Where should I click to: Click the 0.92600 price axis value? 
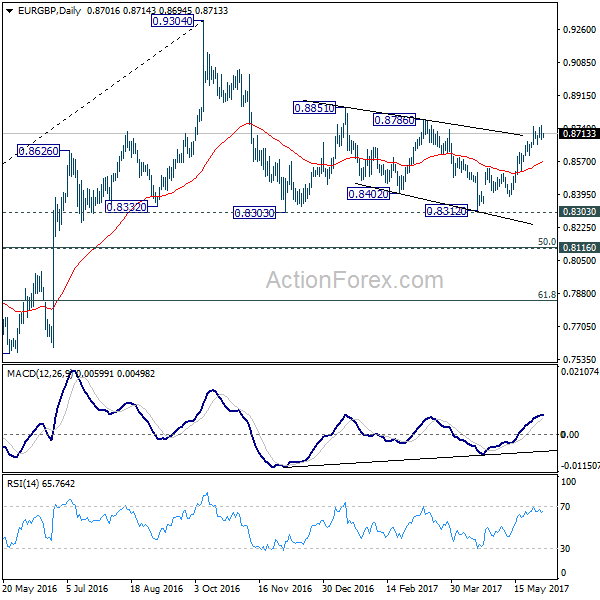pyautogui.click(x=579, y=29)
